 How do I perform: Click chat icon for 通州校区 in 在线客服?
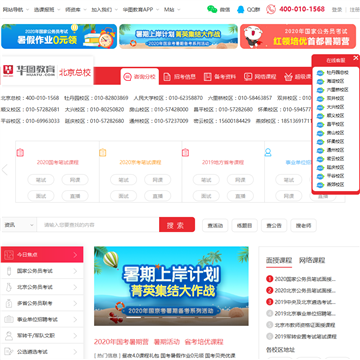click(320, 151)
